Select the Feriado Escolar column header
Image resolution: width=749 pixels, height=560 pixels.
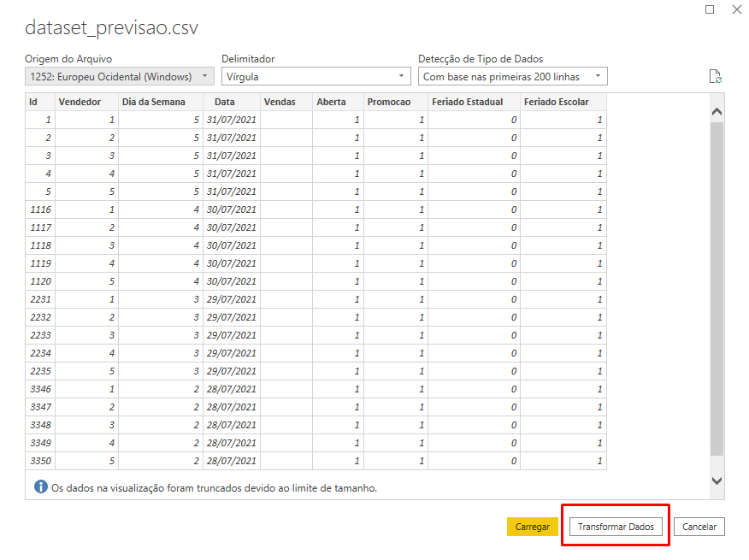[x=563, y=102]
